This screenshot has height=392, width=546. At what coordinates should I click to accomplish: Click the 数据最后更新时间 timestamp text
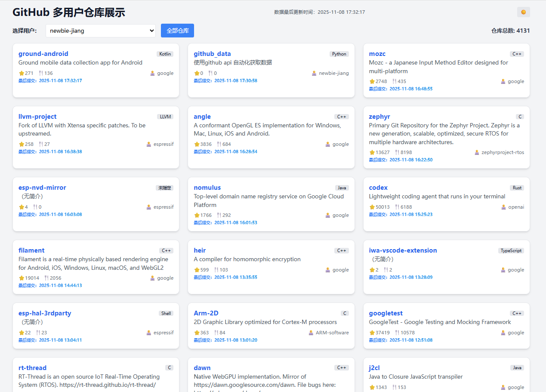click(320, 12)
